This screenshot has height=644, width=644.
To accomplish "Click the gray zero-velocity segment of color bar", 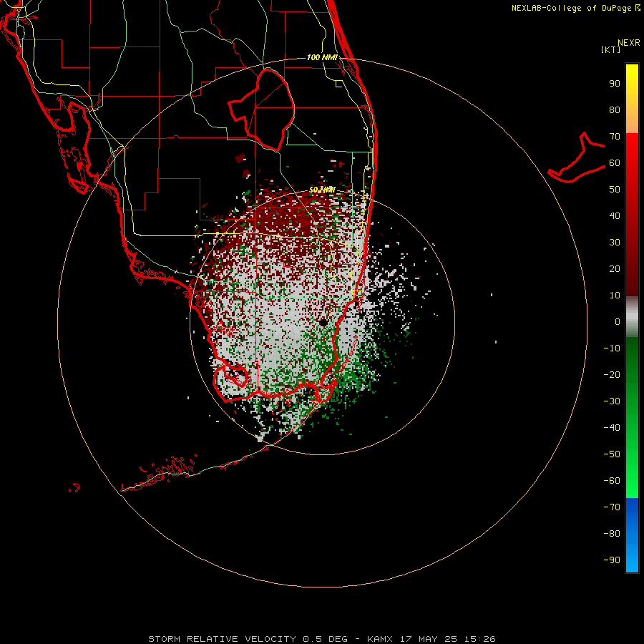I will (x=632, y=317).
